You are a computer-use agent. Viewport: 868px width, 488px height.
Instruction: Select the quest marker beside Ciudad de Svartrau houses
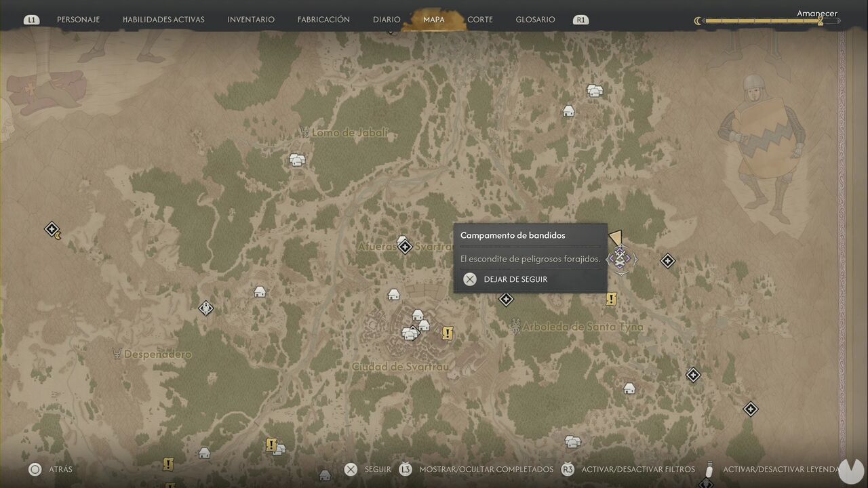pos(447,333)
